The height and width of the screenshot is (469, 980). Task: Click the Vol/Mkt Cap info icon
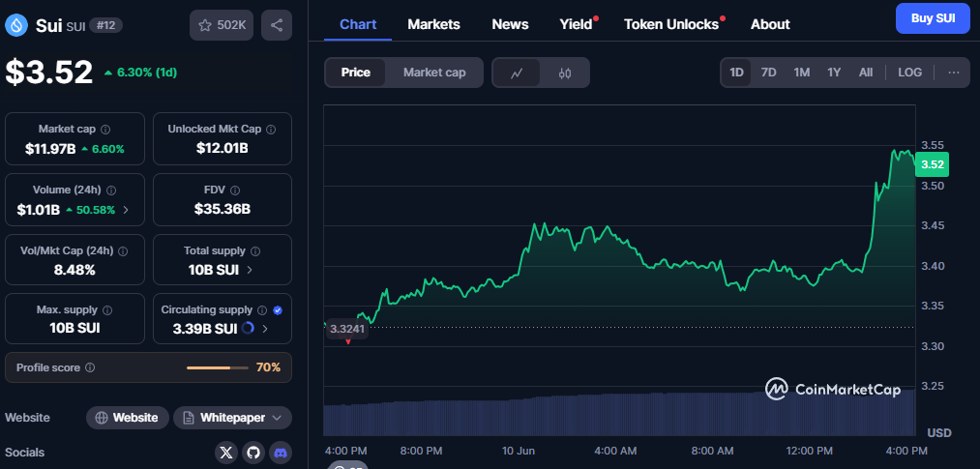click(x=123, y=251)
